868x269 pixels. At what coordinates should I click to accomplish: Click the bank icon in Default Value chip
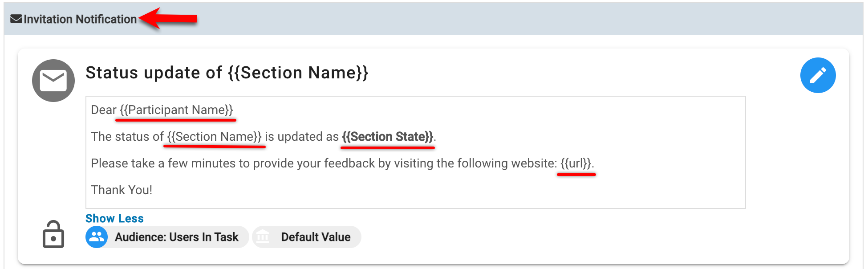coord(263,237)
